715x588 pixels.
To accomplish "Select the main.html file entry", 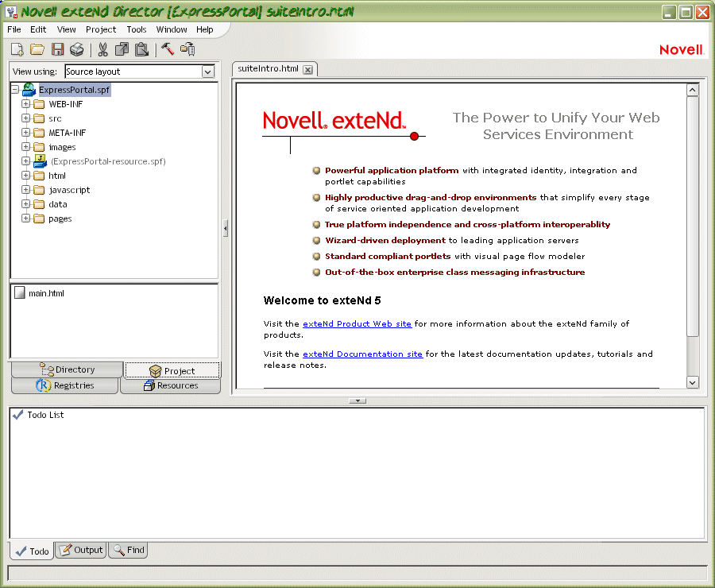I will [46, 293].
